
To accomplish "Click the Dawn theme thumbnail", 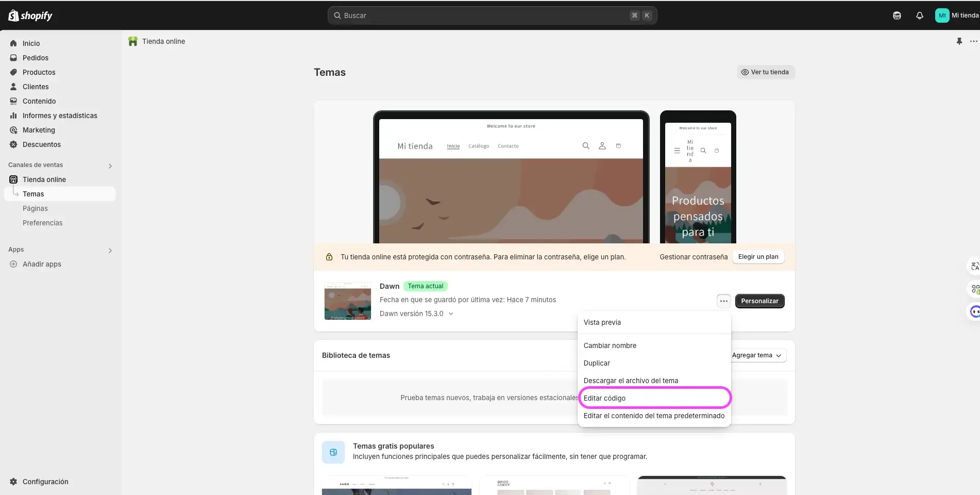I will (347, 301).
